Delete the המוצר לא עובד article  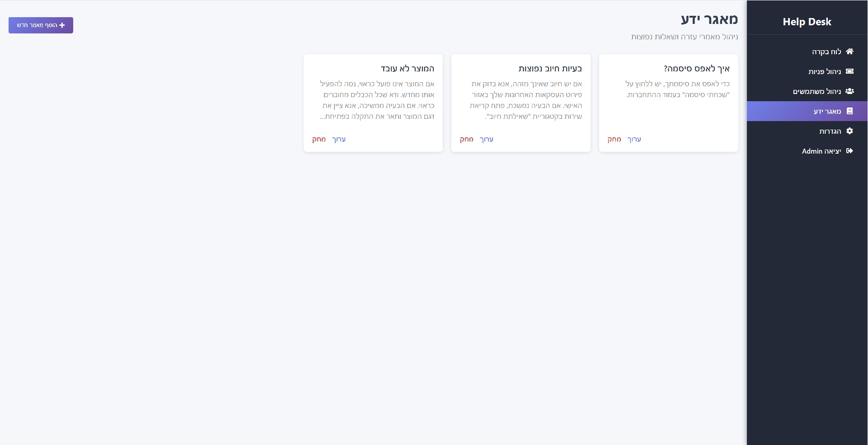pyautogui.click(x=319, y=139)
